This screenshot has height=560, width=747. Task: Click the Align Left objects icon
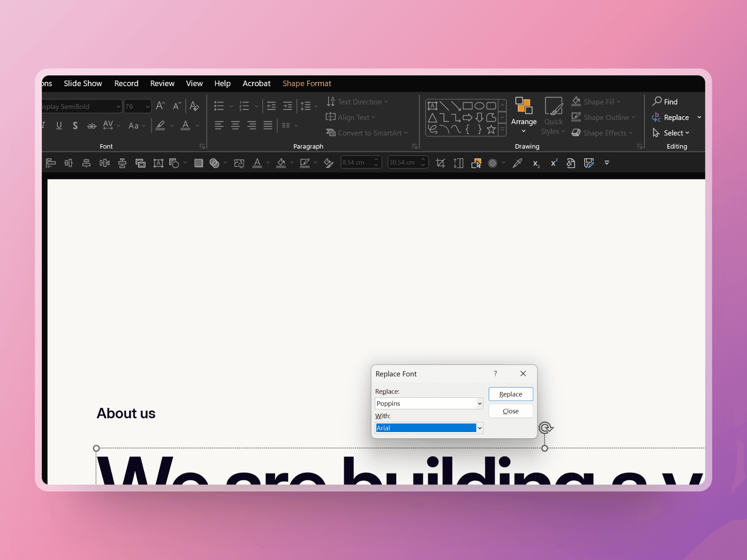pyautogui.click(x=51, y=163)
